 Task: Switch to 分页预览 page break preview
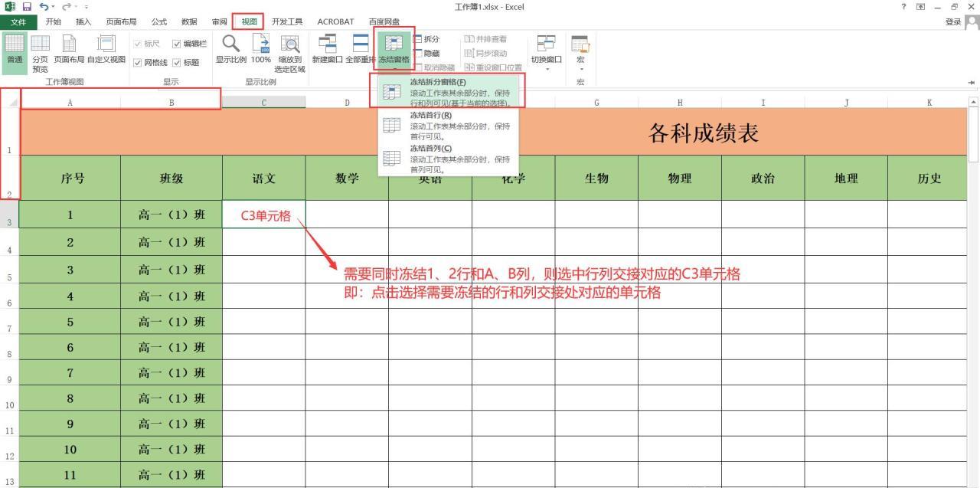pyautogui.click(x=40, y=53)
